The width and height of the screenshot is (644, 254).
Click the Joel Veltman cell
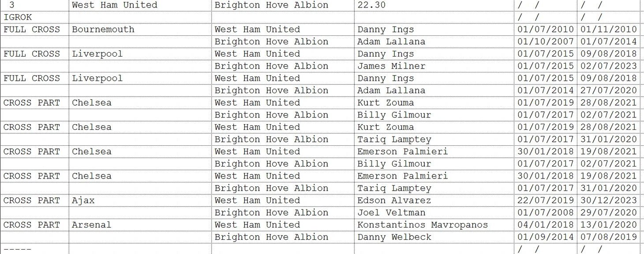pyautogui.click(x=434, y=212)
